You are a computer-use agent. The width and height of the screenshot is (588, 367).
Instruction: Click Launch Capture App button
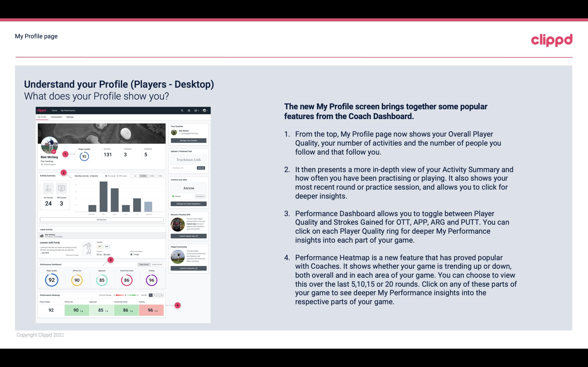click(189, 236)
